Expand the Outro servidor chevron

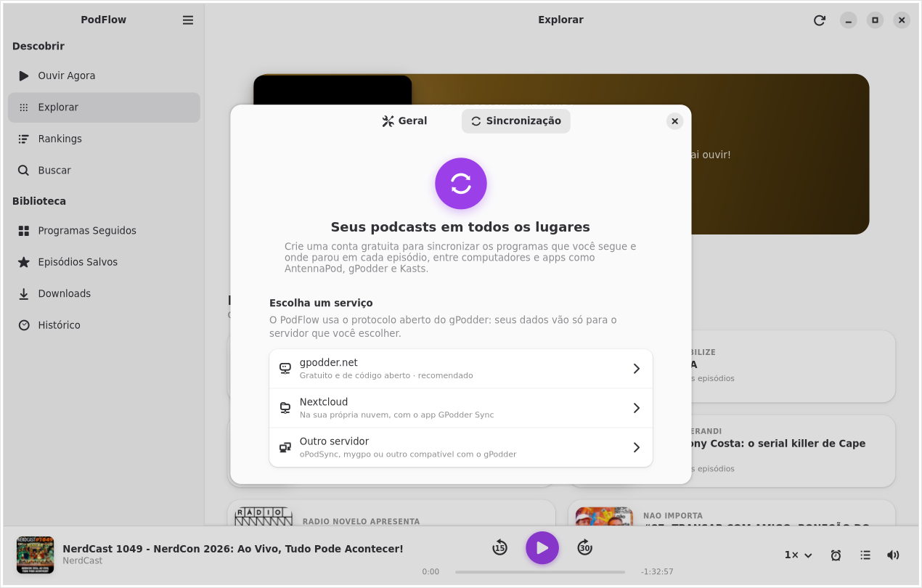[637, 447]
